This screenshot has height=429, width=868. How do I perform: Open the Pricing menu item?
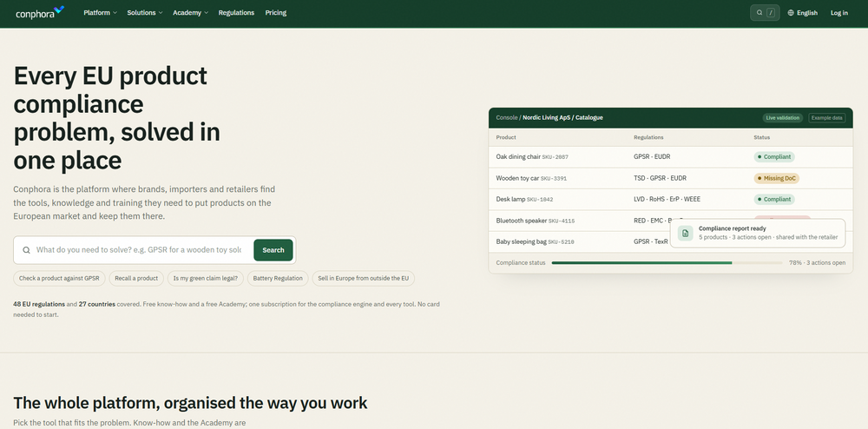(x=276, y=13)
